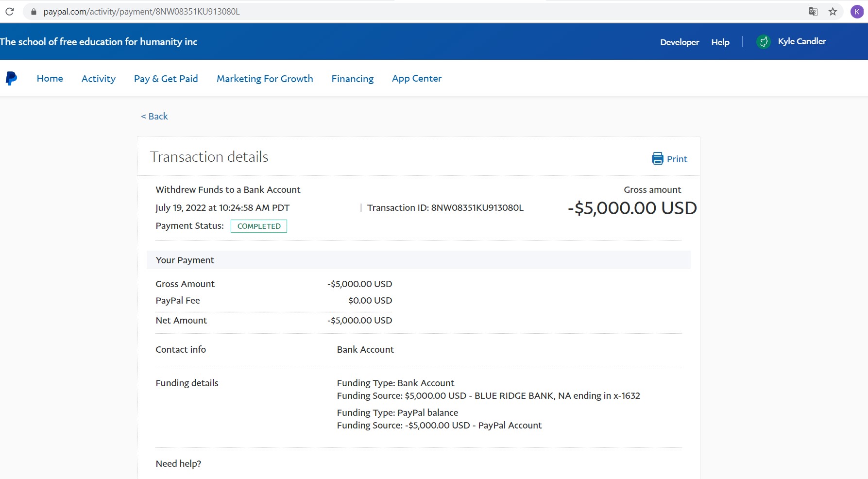Click the padlock site info icon
Viewport: 868px width, 479px height.
point(34,12)
